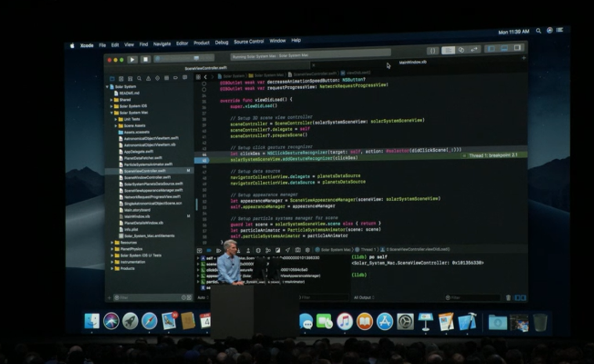The image size is (594, 364).
Task: Open the Library curly-braces button
Action: click(x=433, y=50)
